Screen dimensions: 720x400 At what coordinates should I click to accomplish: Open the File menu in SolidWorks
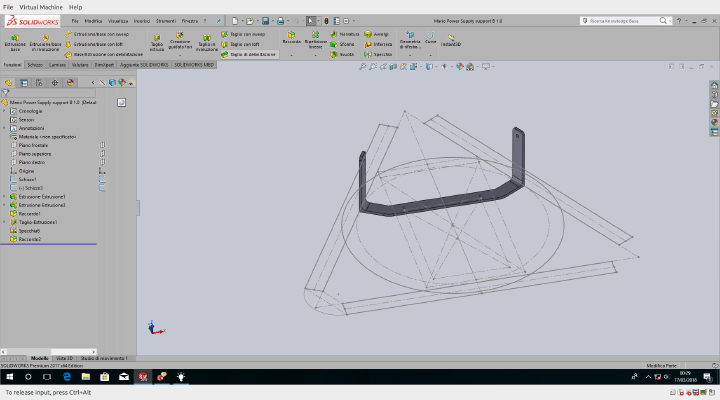coord(75,21)
